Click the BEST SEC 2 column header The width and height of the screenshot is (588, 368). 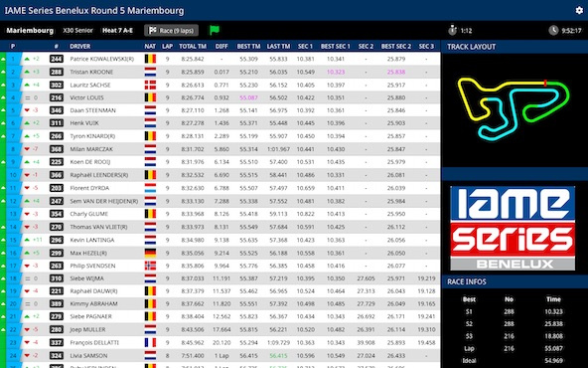click(x=396, y=46)
